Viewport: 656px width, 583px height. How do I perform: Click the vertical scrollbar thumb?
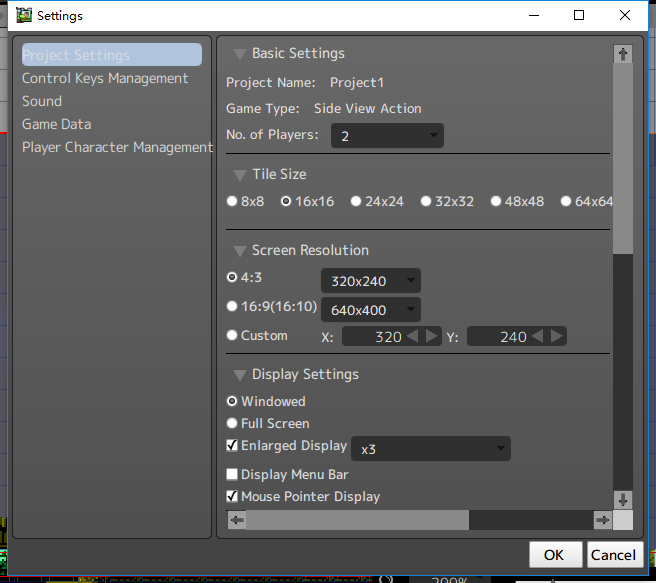click(x=623, y=159)
